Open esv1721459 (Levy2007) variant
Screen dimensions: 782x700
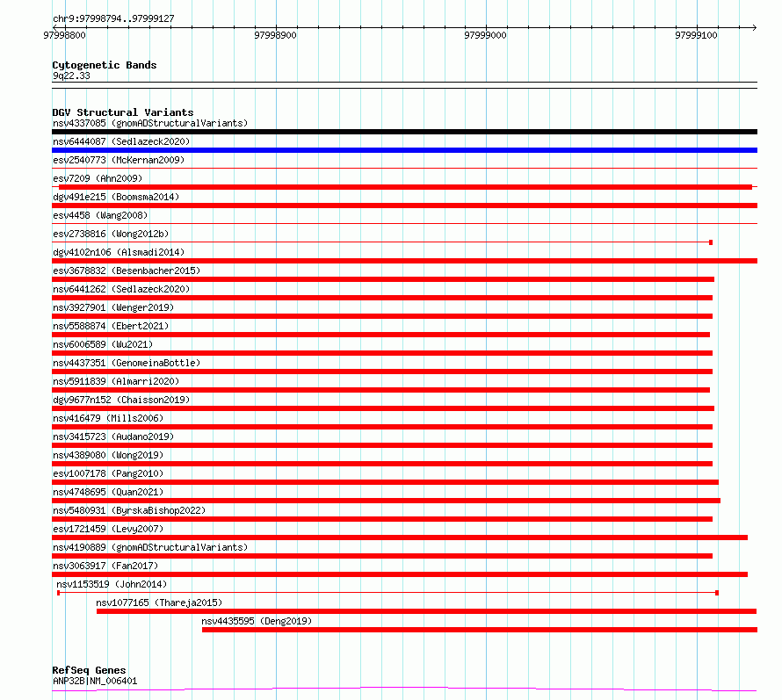(x=108, y=529)
